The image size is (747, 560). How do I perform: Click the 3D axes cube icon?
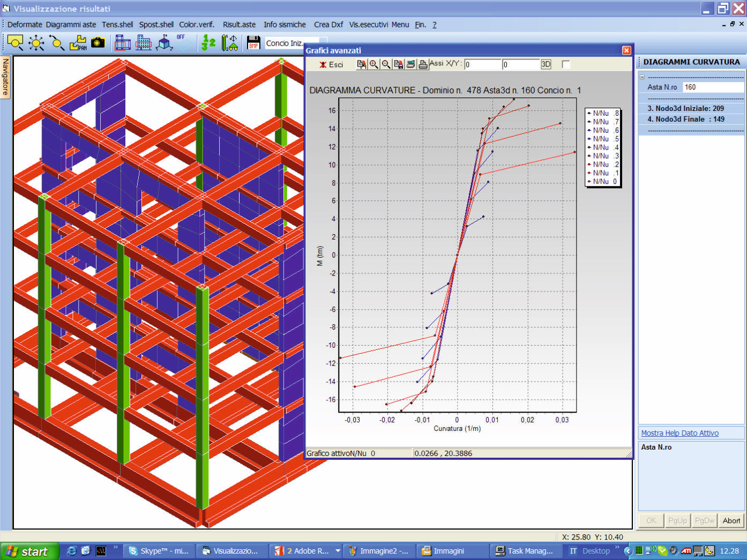pyautogui.click(x=164, y=43)
